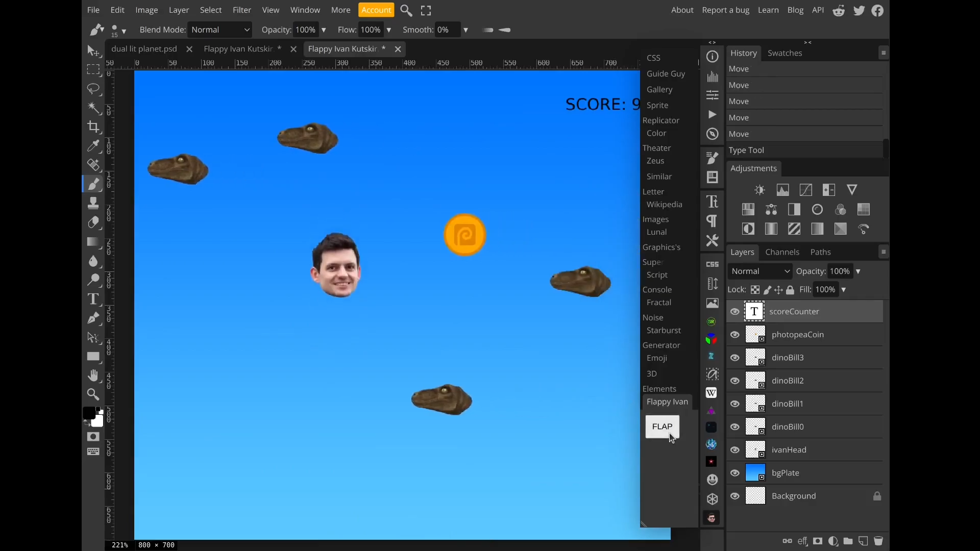
Task: Open the Smooth slider arrow
Action: click(465, 30)
